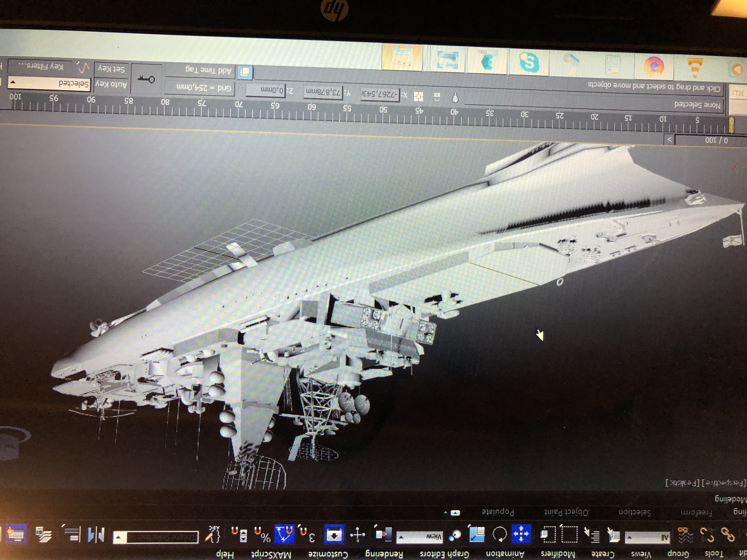Click the ribbon minimize toggle button

coord(455,513)
